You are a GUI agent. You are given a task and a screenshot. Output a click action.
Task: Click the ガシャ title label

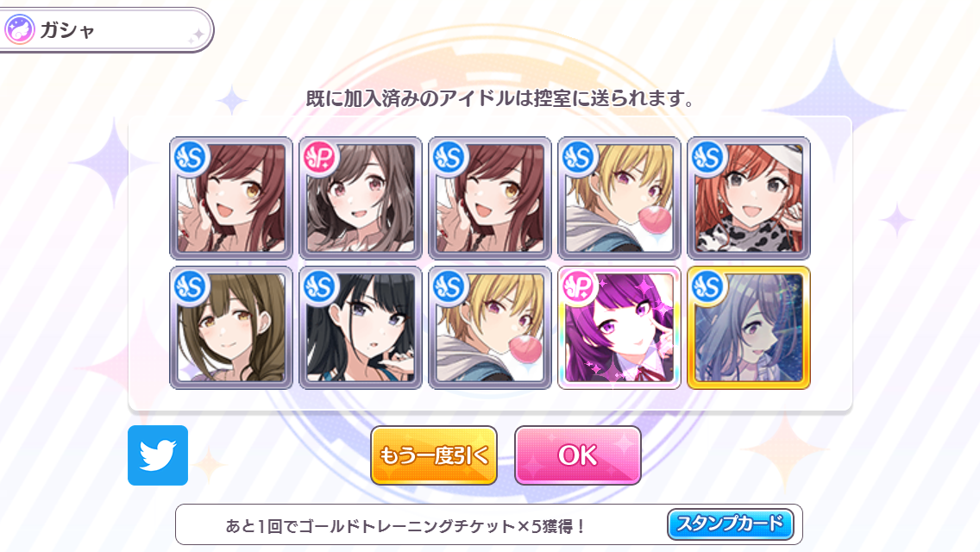pos(67,30)
